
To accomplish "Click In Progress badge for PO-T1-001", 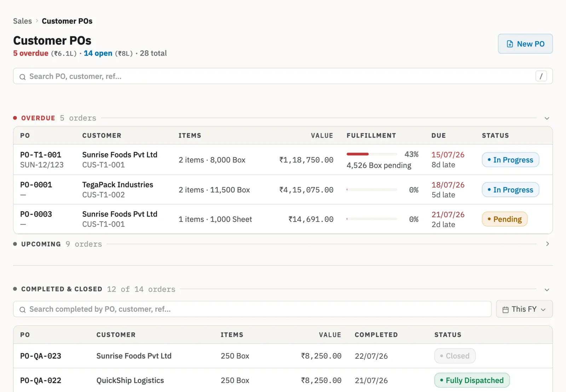I will (x=510, y=160).
